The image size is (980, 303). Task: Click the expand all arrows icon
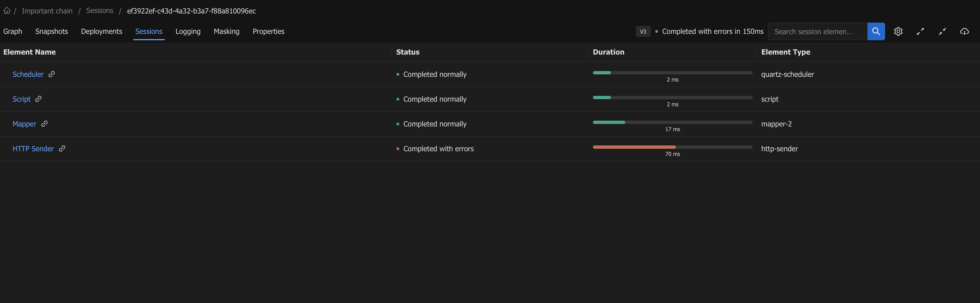point(920,31)
